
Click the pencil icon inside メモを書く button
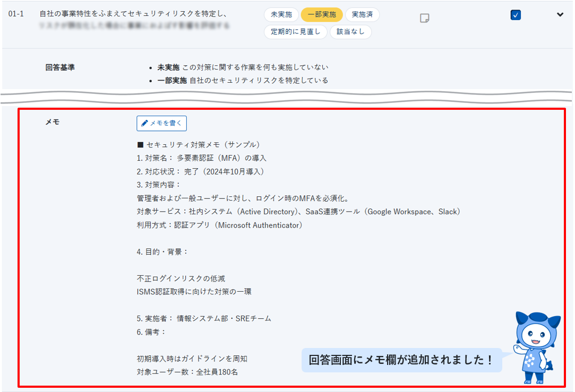(145, 123)
